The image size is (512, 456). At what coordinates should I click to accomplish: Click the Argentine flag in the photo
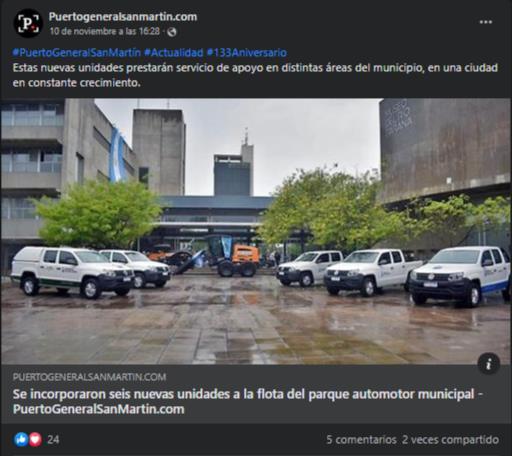pos(117,155)
